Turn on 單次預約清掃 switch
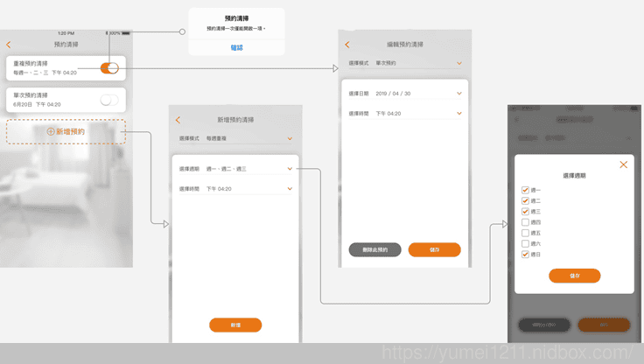This screenshot has height=364, width=644. (x=109, y=100)
